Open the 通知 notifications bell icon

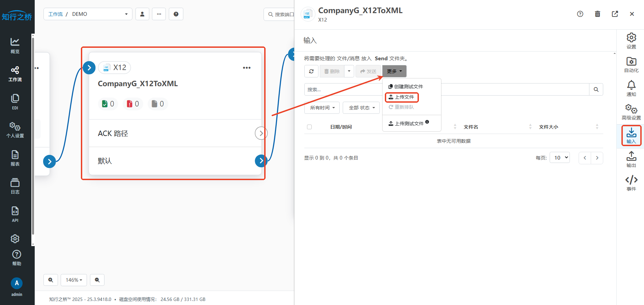click(631, 88)
